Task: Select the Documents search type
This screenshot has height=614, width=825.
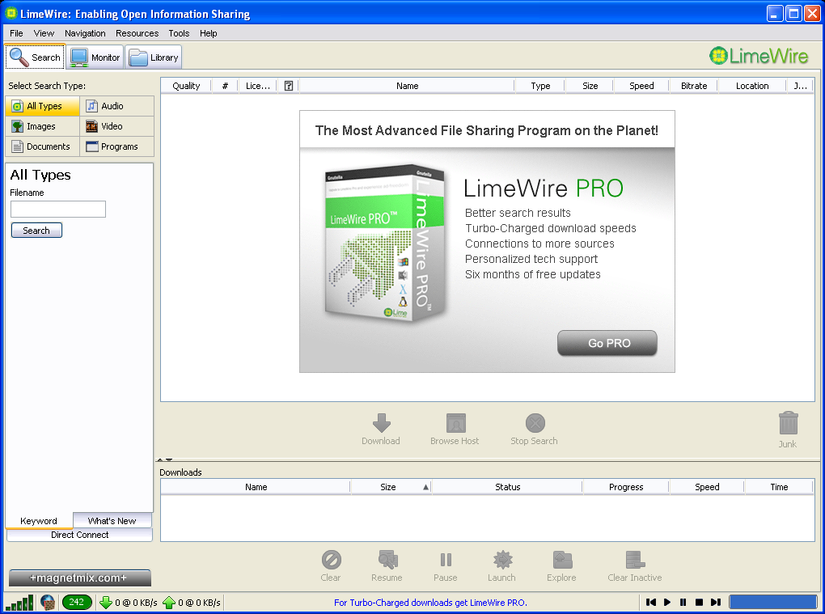Action: click(x=40, y=146)
